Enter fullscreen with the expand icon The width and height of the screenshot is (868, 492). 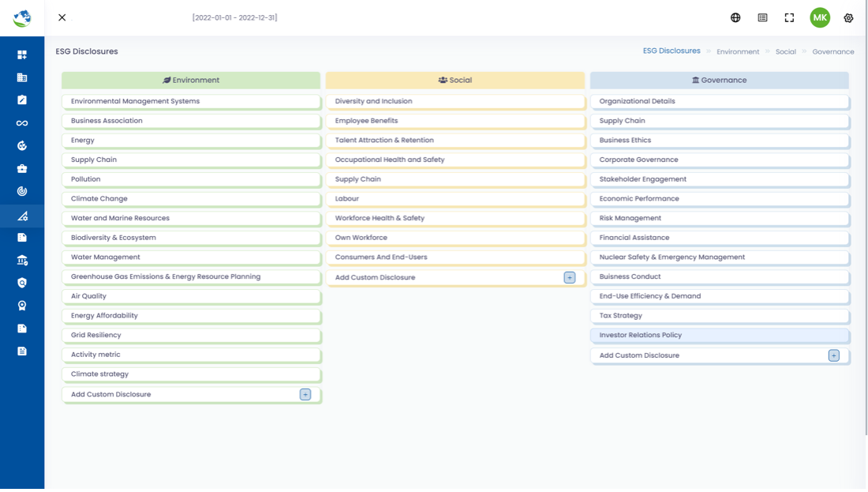click(789, 17)
